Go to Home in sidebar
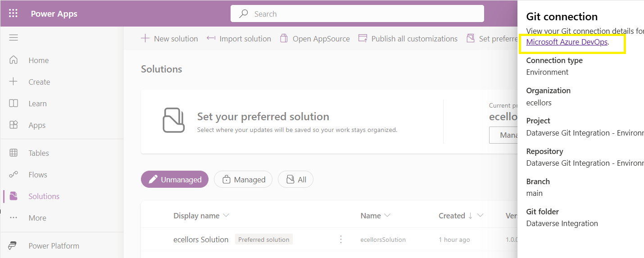 38,60
